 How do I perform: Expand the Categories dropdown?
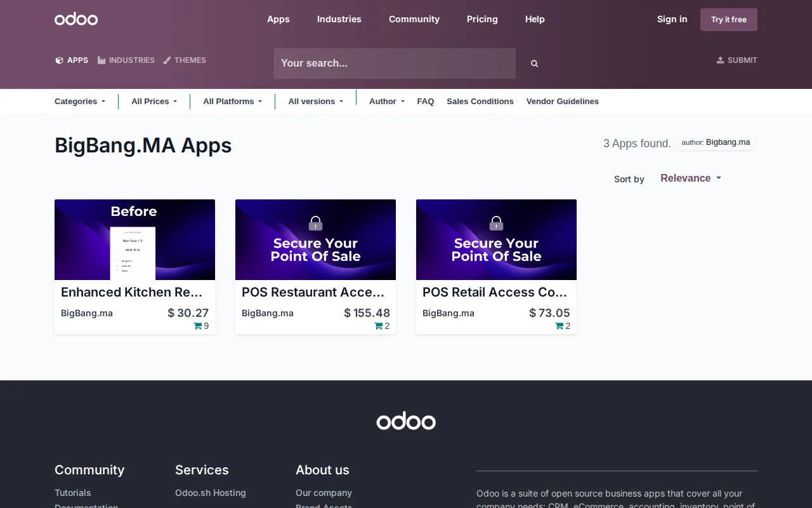pyautogui.click(x=80, y=102)
